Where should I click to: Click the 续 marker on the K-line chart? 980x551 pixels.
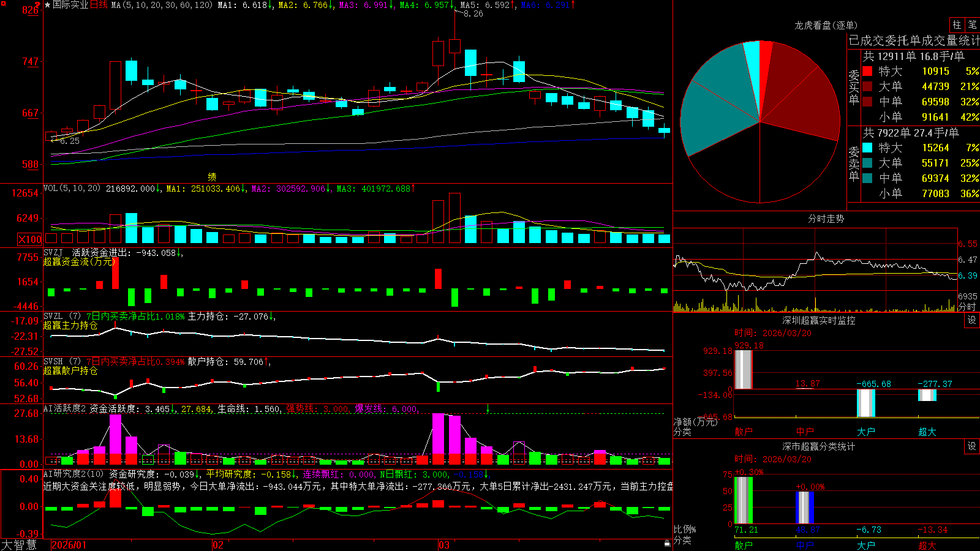click(x=212, y=177)
